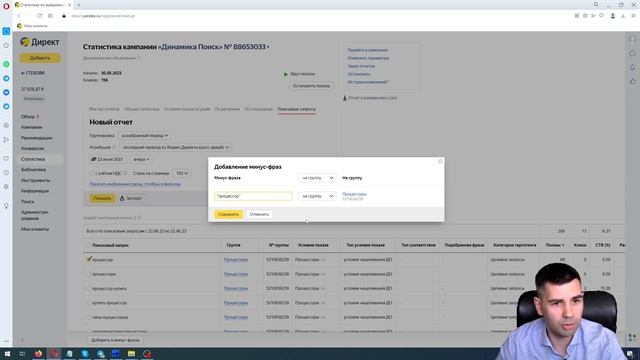The image size is (640, 360).
Task: Open Opera from the taskbar
Action: [x=54, y=353]
